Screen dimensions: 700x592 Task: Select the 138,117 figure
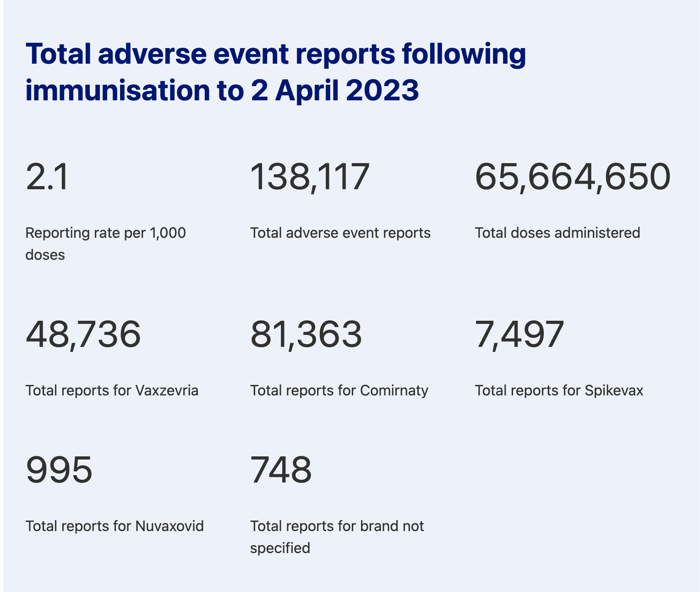click(x=310, y=177)
